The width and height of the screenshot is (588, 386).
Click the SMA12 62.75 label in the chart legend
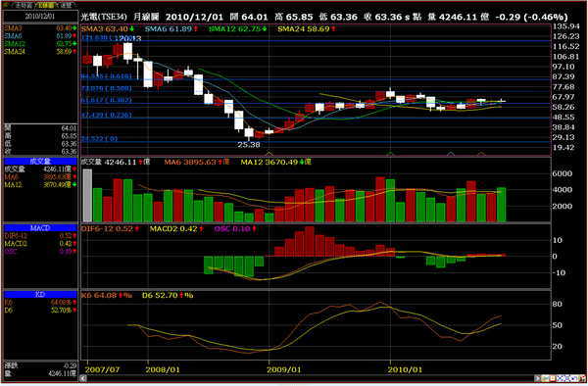pos(234,28)
